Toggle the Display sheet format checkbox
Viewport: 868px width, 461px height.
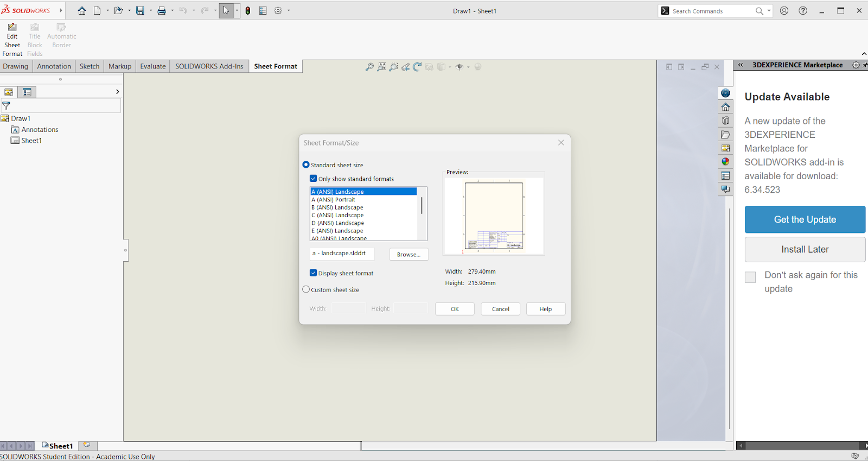point(314,273)
